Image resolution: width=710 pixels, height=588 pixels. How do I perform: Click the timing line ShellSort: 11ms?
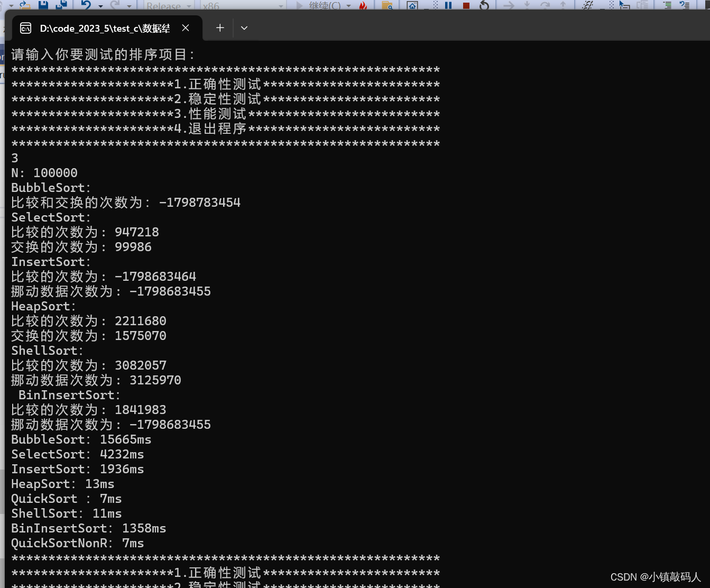click(67, 513)
